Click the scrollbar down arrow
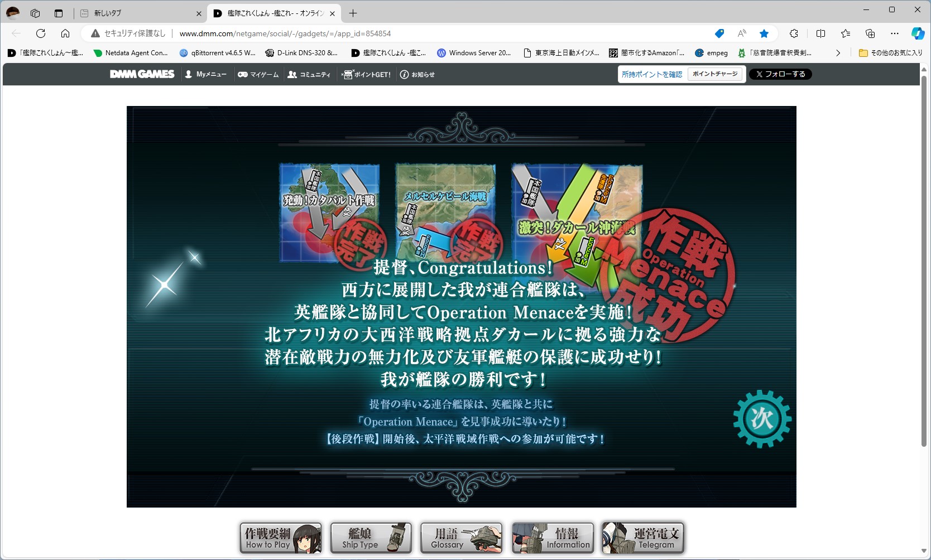Screen dimensions: 931x560 click(924, 551)
